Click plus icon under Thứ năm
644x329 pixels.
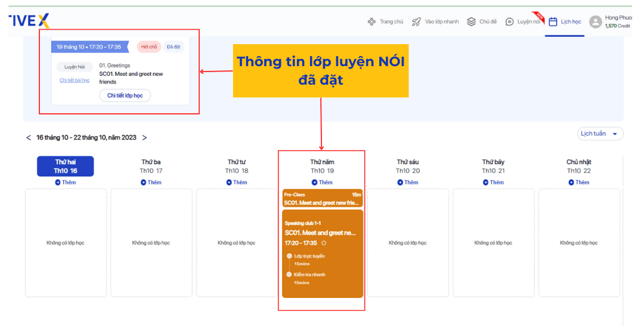coord(315,182)
